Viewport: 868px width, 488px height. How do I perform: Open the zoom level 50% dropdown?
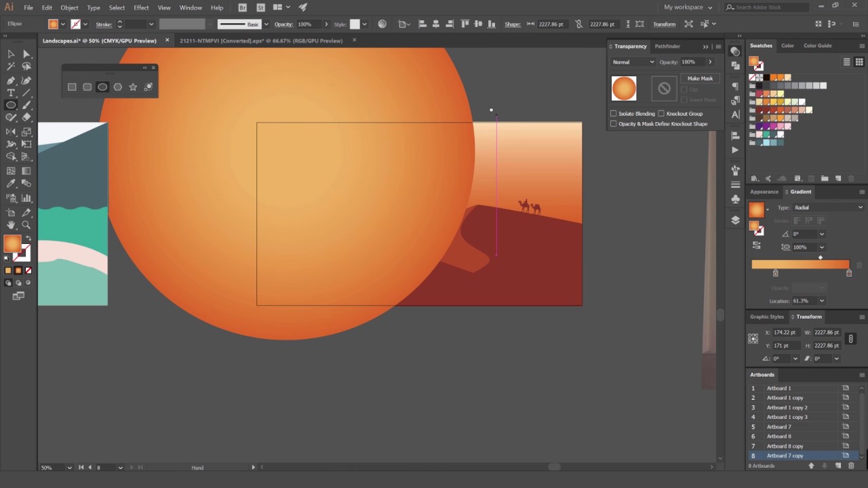[x=68, y=468]
